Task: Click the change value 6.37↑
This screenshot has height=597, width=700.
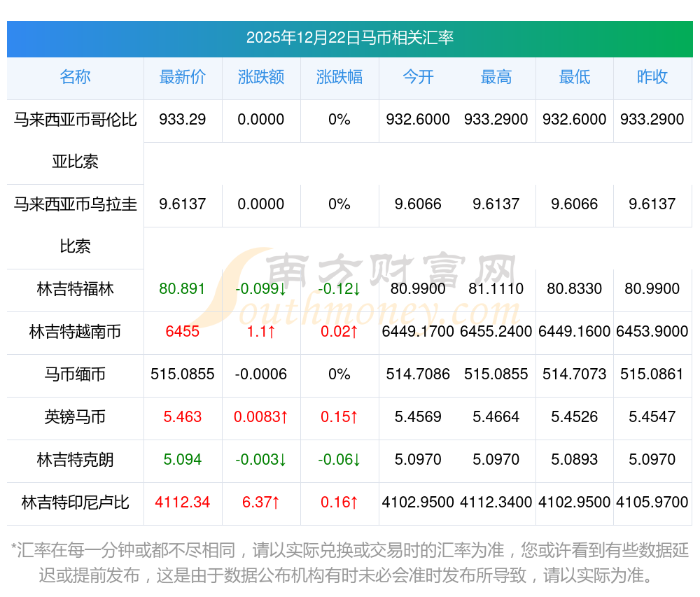Action: tap(260, 503)
